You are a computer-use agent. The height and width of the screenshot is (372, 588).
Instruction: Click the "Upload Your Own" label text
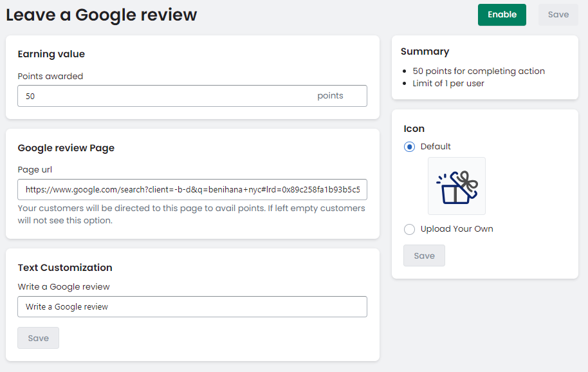(457, 229)
